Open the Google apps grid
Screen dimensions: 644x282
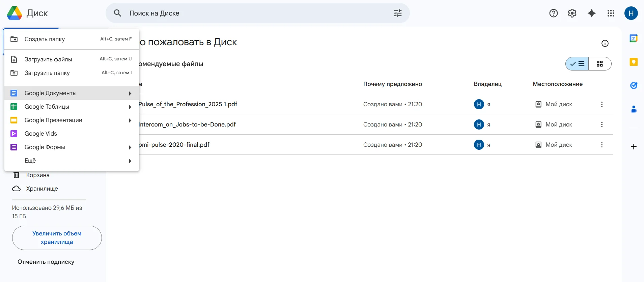pos(611,13)
